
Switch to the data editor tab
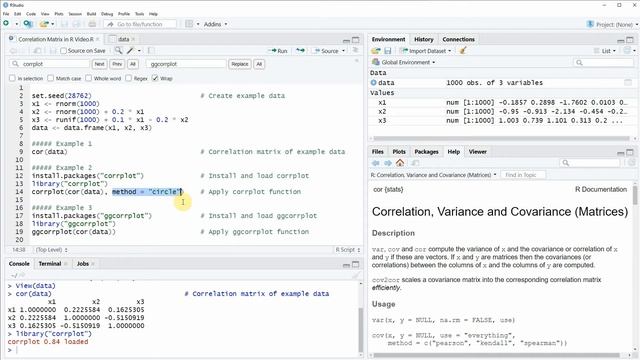coord(122,39)
